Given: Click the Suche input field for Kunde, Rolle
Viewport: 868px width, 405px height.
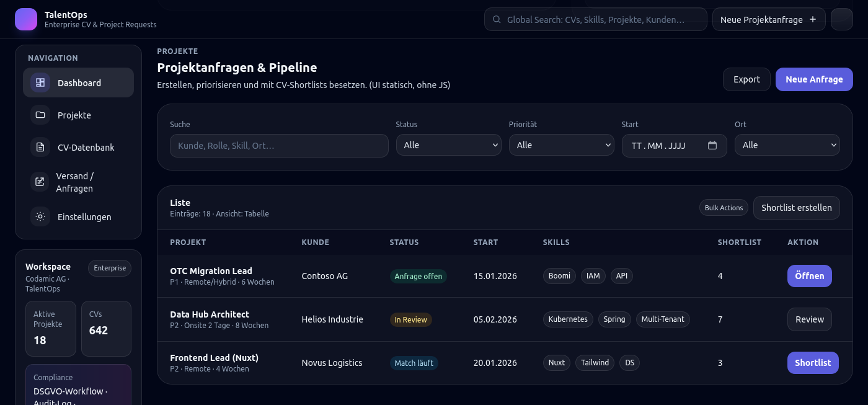Looking at the screenshot, I should click(279, 146).
